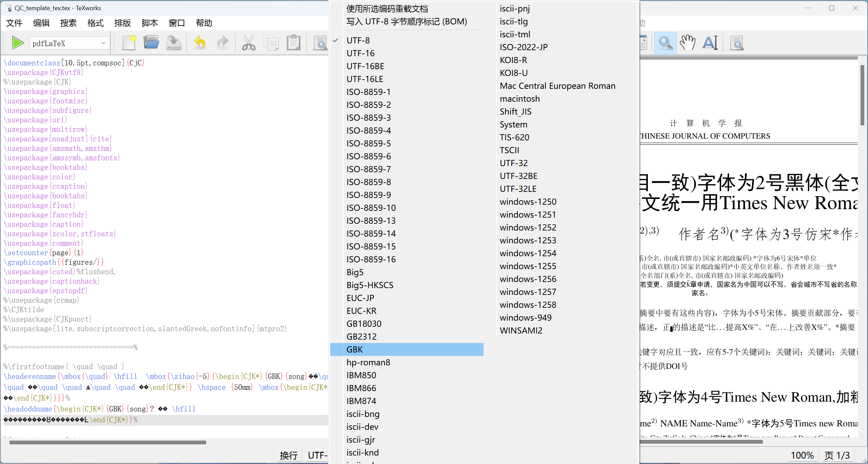The height and width of the screenshot is (464, 868).
Task: Select the magnifier zoom tool in PDF viewer
Action: point(665,43)
